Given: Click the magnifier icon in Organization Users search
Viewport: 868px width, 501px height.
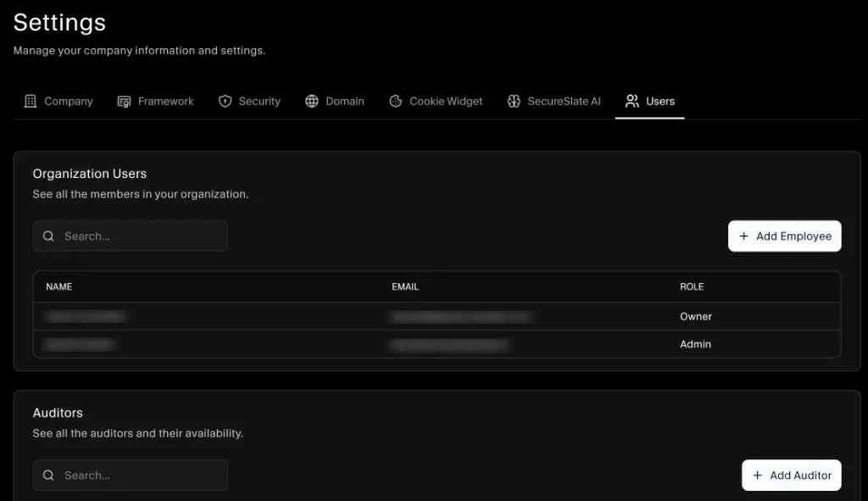Looking at the screenshot, I should point(48,236).
